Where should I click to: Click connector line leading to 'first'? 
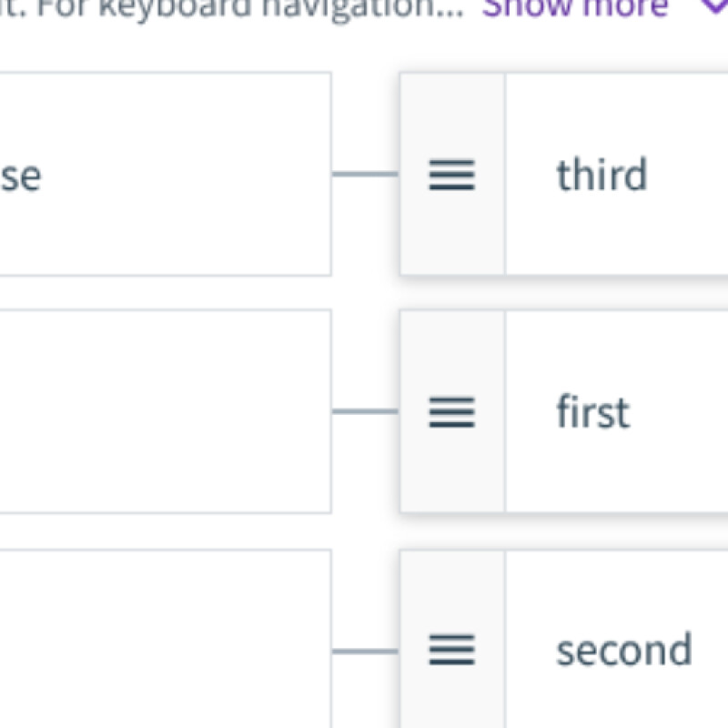365,412
